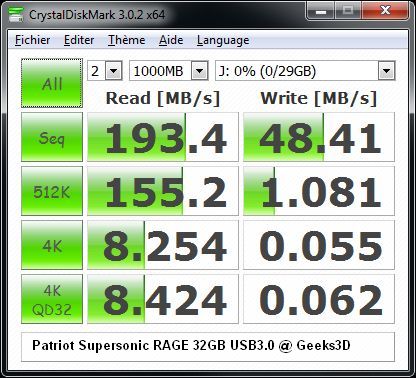Start the 512K benchmark test

tap(52, 191)
